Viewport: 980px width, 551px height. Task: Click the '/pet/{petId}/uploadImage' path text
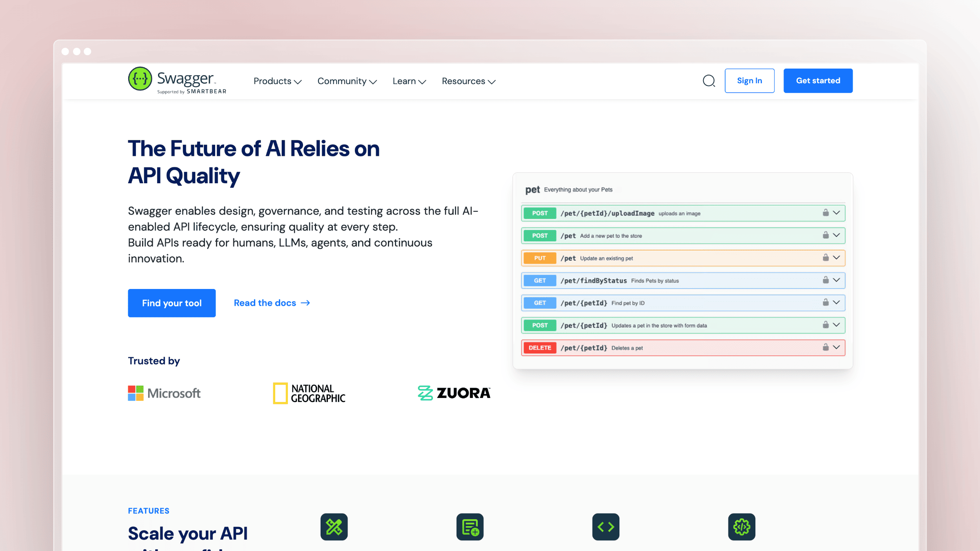click(608, 213)
